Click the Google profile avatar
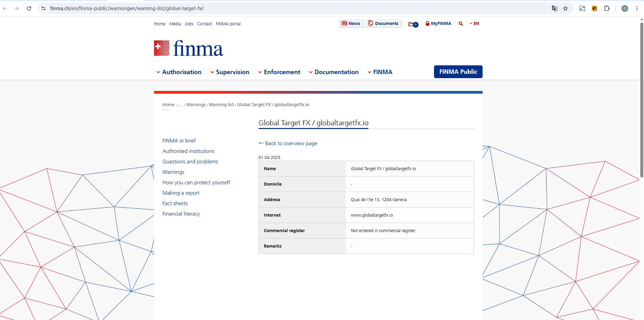 tap(624, 8)
